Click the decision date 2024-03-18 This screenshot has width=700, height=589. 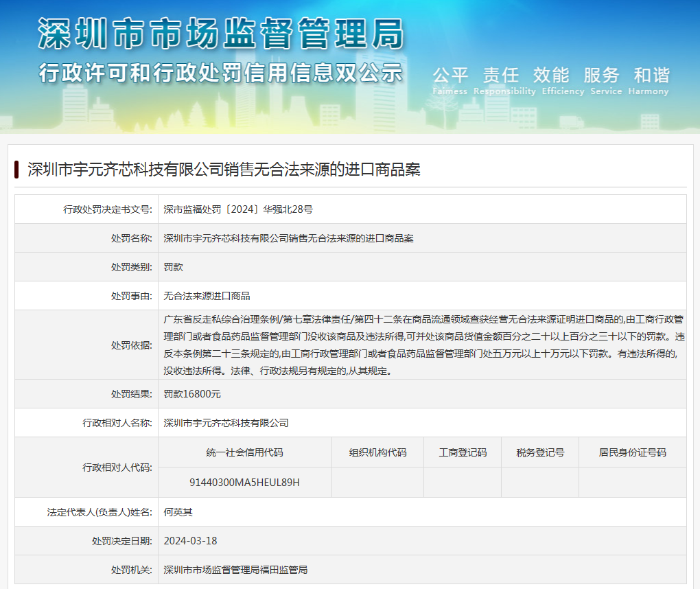click(190, 541)
